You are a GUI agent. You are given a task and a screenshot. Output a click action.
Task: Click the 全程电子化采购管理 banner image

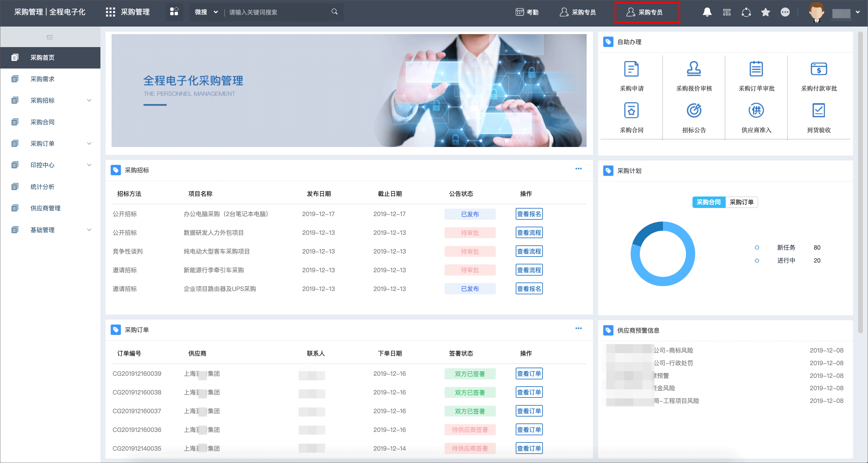pos(349,90)
